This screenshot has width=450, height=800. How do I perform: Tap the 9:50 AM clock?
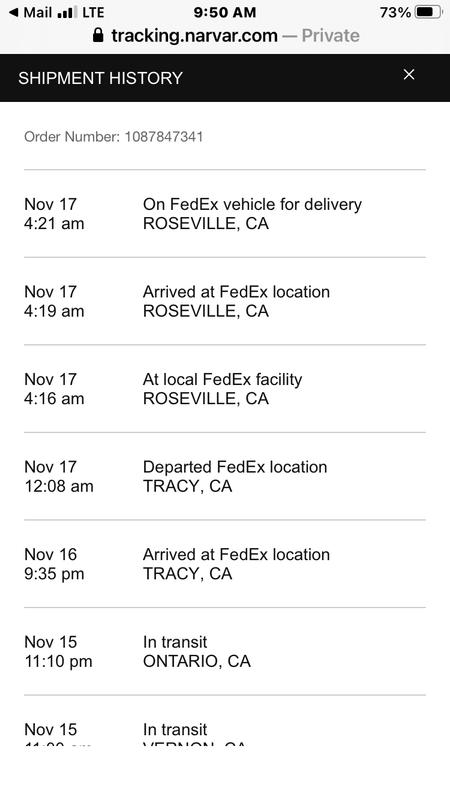pos(224,12)
